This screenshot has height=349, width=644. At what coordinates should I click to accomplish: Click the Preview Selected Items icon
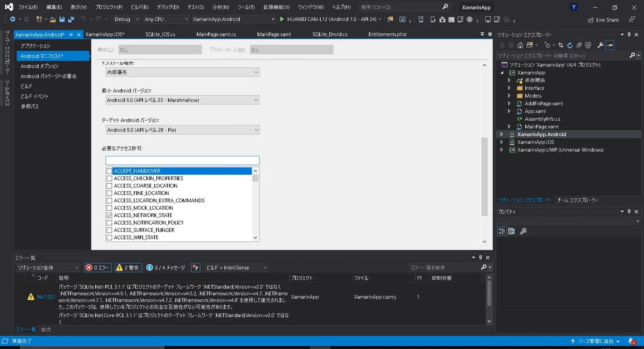tap(609, 45)
